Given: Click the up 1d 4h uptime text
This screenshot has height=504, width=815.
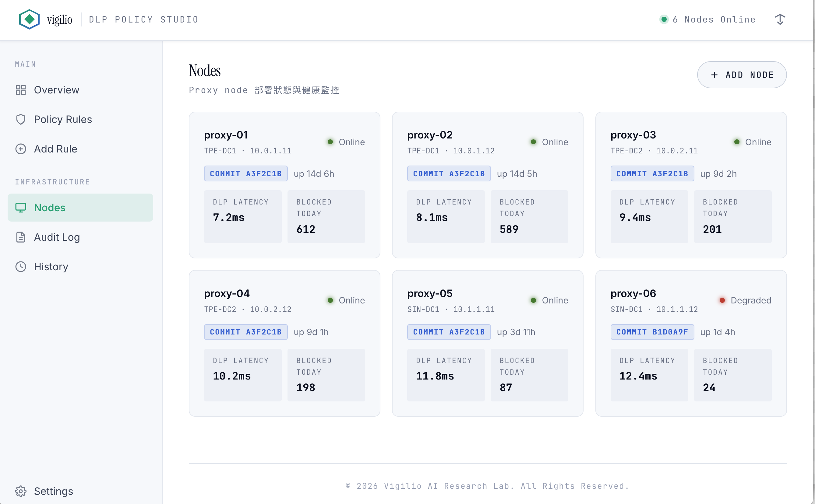Looking at the screenshot, I should coord(718,332).
